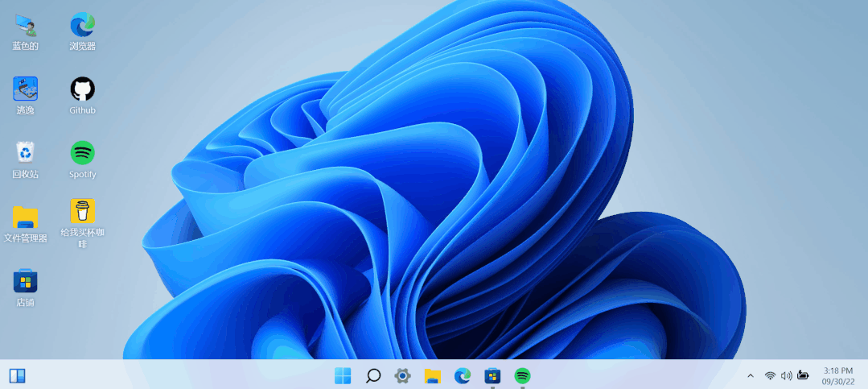This screenshot has height=389, width=868.
Task: Expand the hidden tray icons chevron
Action: point(751,375)
